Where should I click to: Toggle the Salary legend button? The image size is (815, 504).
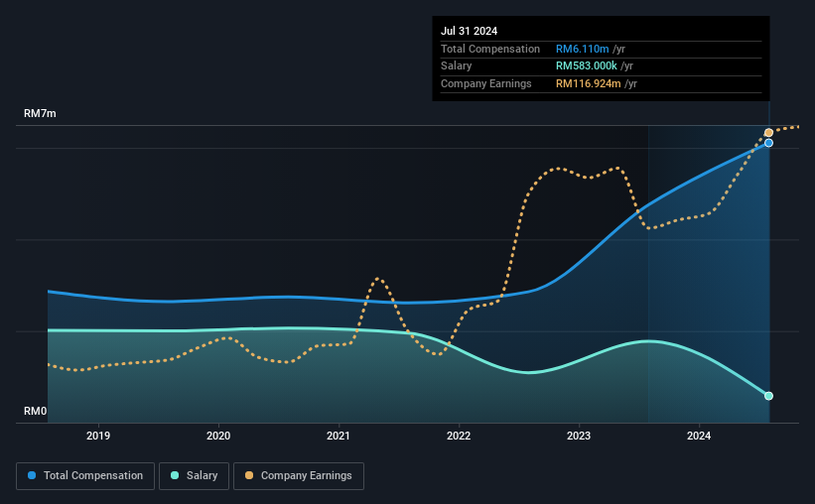(194, 476)
